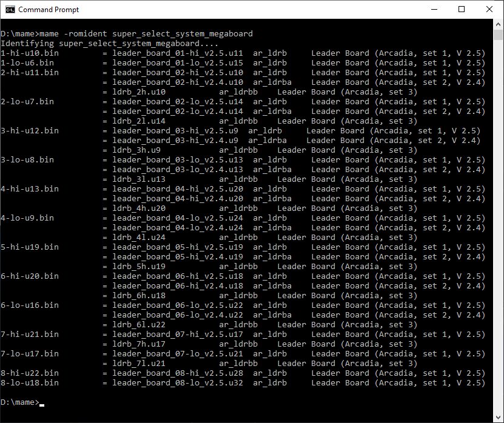
Task: Select file name '8-lo-u18.bin'
Action: [30, 382]
